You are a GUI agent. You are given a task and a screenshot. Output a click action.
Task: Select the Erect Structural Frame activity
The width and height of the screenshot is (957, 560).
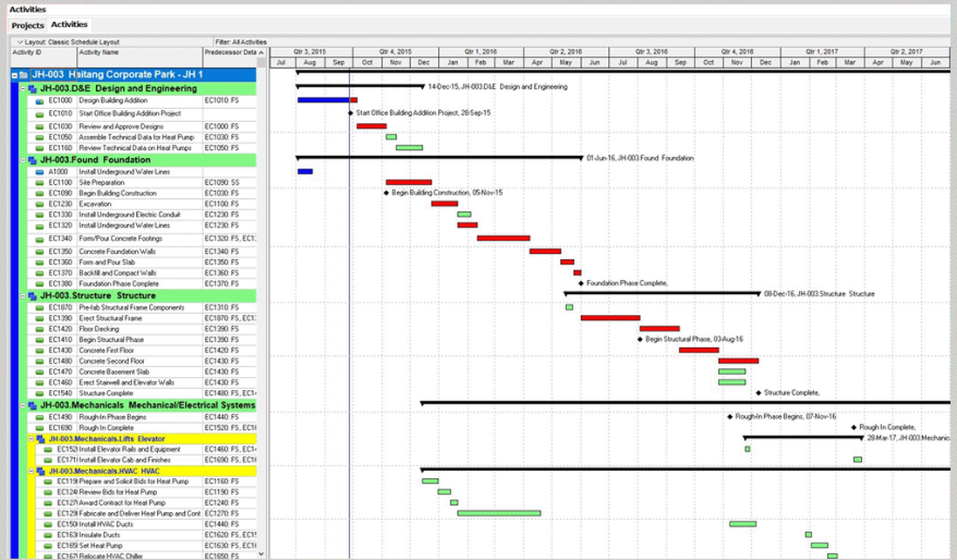(x=111, y=318)
